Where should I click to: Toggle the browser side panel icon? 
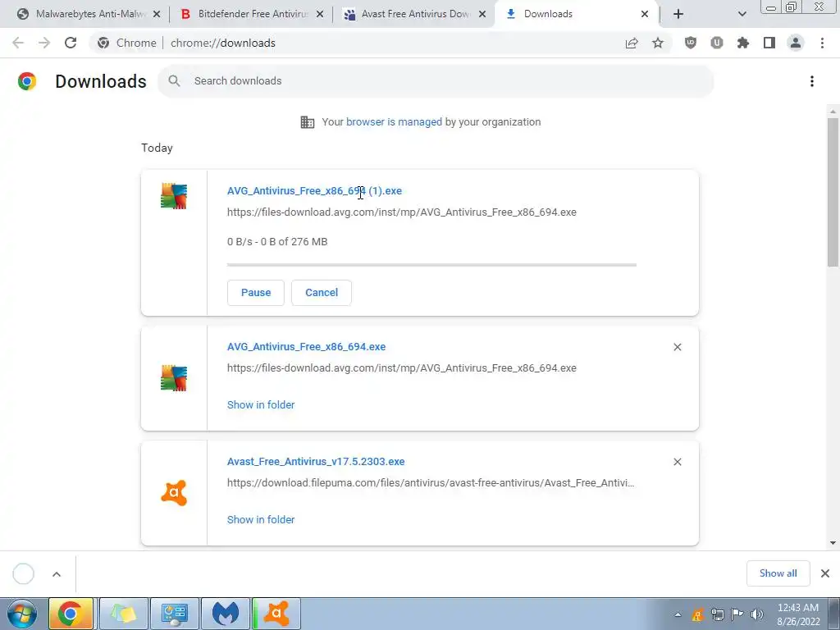[x=769, y=43]
